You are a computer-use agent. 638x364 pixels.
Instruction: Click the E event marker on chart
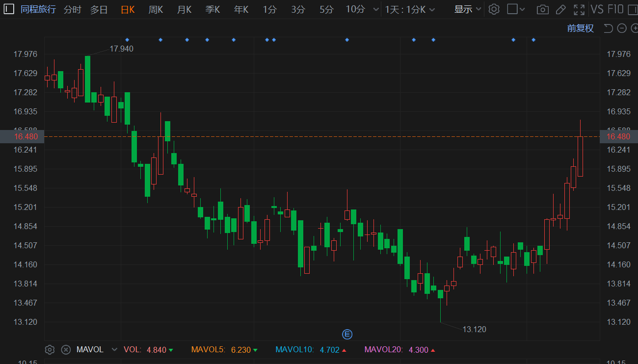[x=347, y=335]
